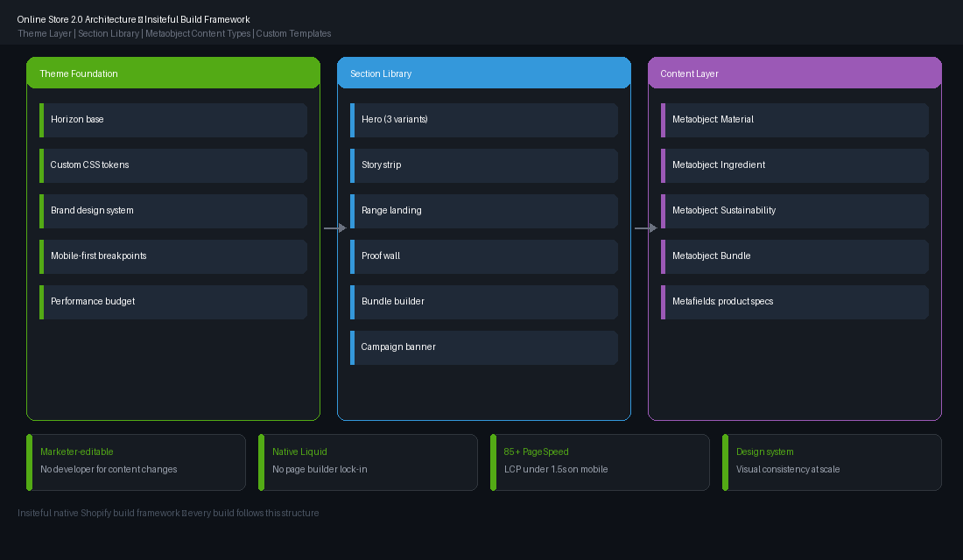963x560 pixels.
Task: Select the Story strip item
Action: point(484,165)
